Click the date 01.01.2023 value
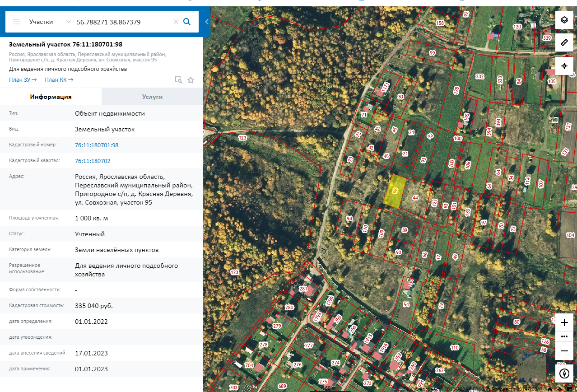 coord(91,369)
